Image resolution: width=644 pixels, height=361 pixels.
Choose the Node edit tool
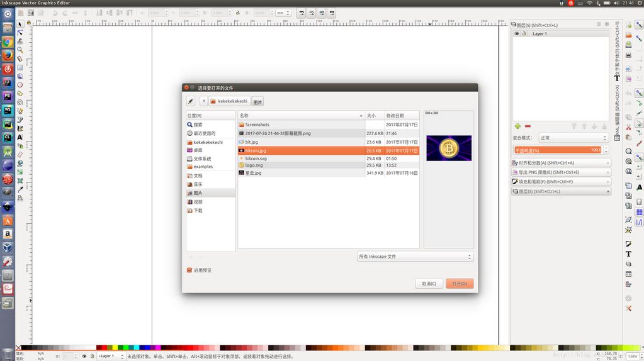point(20,33)
